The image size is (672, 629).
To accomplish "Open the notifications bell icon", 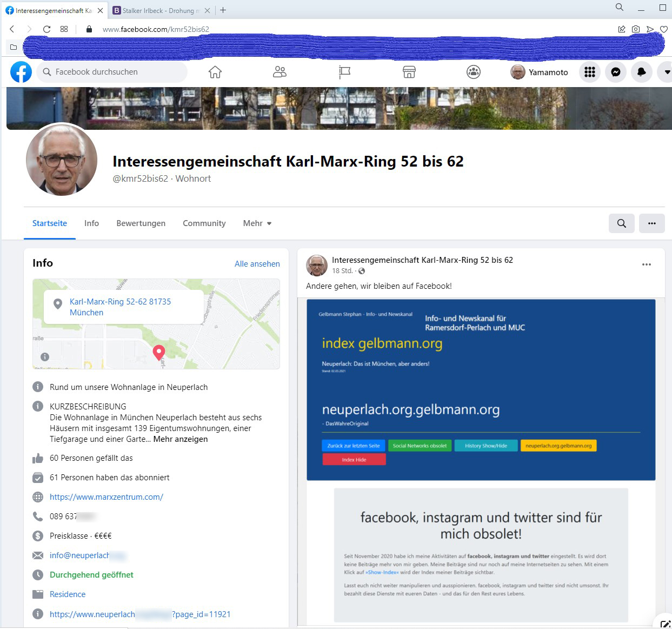I will click(x=642, y=72).
